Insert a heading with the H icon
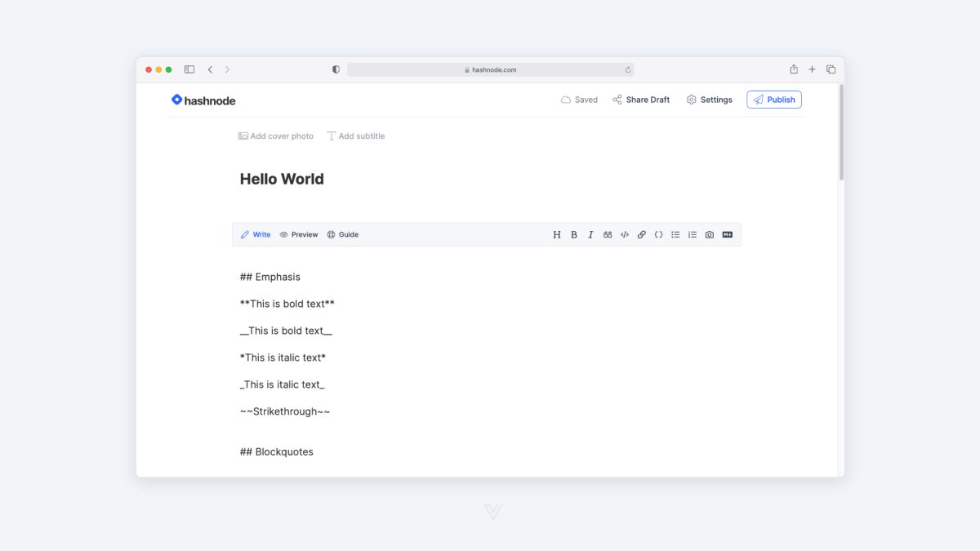 [x=557, y=234]
